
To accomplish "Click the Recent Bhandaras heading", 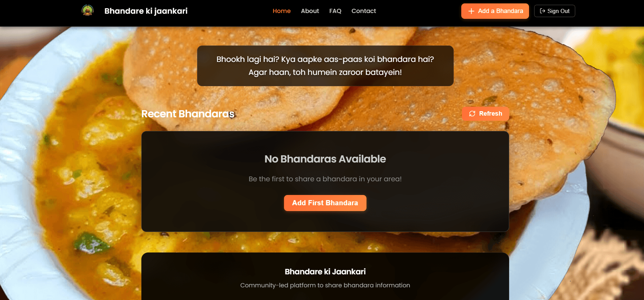I will coord(188,114).
